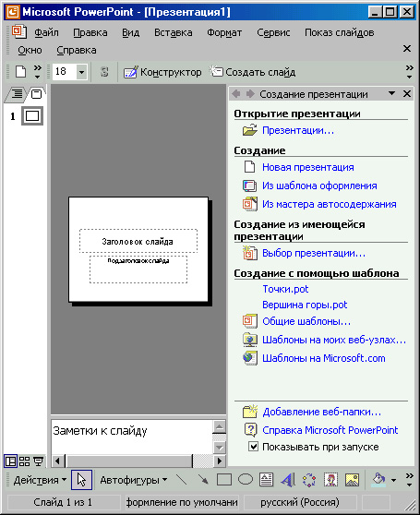This screenshot has height=515, width=420.
Task: Switch to the Outline tab
Action: tap(17, 94)
